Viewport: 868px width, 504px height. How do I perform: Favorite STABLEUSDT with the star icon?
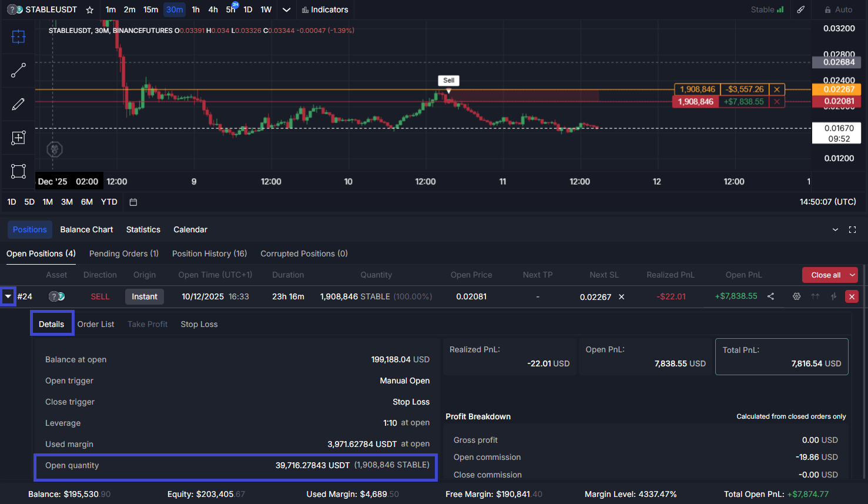90,10
